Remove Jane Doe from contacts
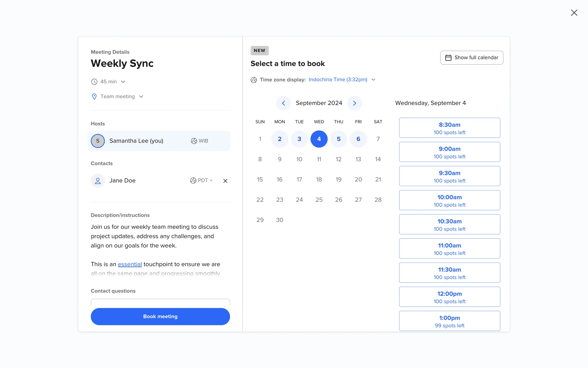 pyautogui.click(x=225, y=181)
